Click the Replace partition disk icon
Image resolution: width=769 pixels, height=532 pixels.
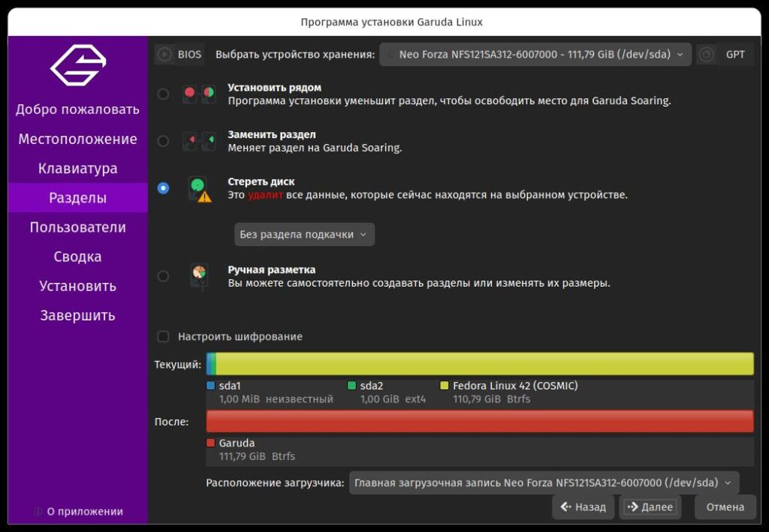199,141
